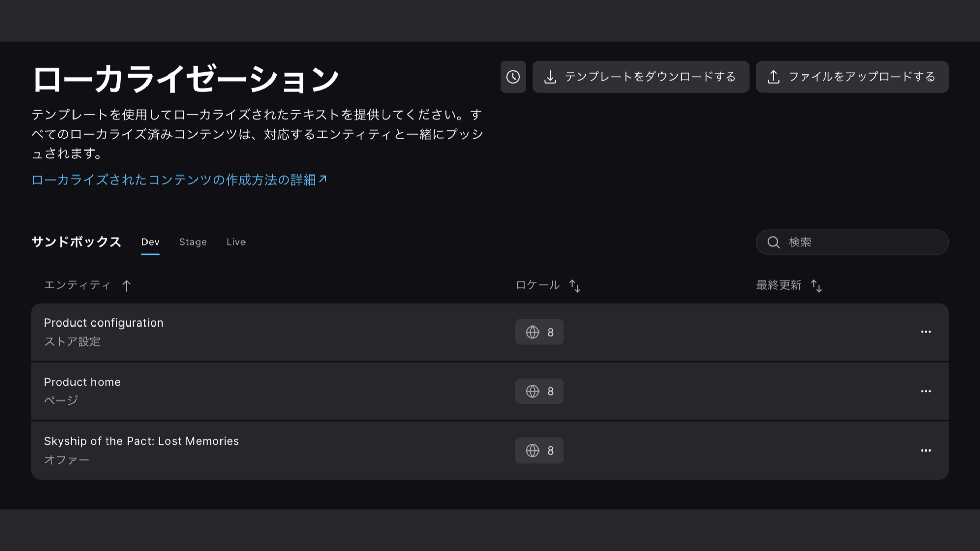Screen dimensions: 980x551
Task: Click テンプレートをダウンロードする button
Action: (x=641, y=77)
